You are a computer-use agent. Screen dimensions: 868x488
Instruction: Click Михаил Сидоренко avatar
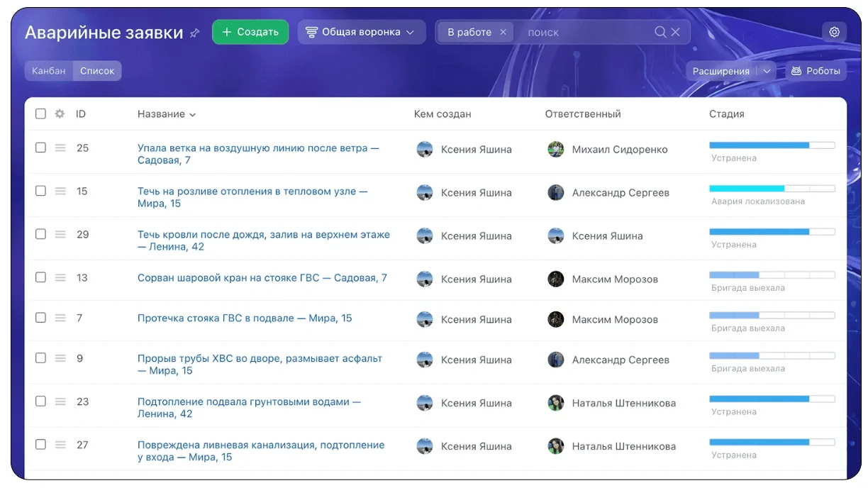556,149
